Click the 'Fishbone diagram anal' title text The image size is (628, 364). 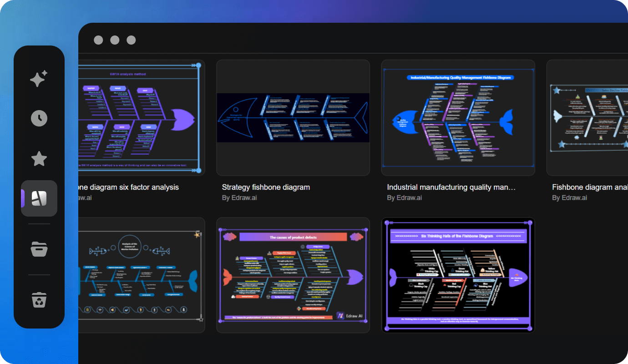pos(590,187)
